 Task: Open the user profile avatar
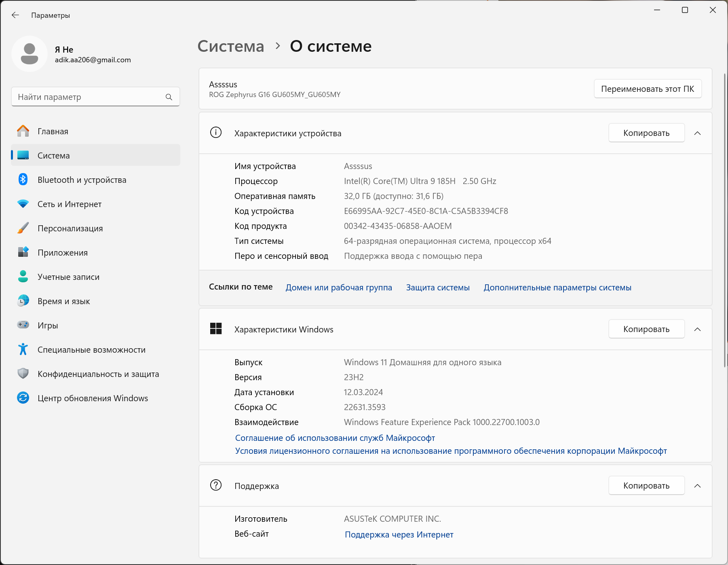point(30,54)
